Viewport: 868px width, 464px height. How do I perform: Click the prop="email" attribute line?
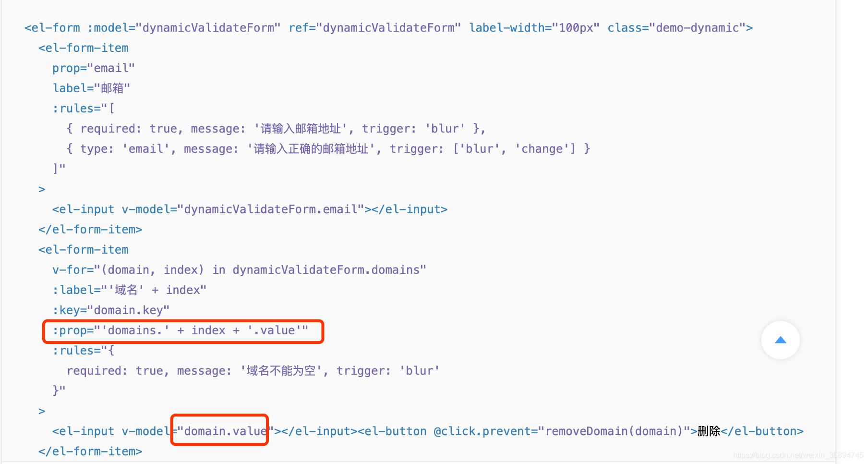tap(94, 68)
